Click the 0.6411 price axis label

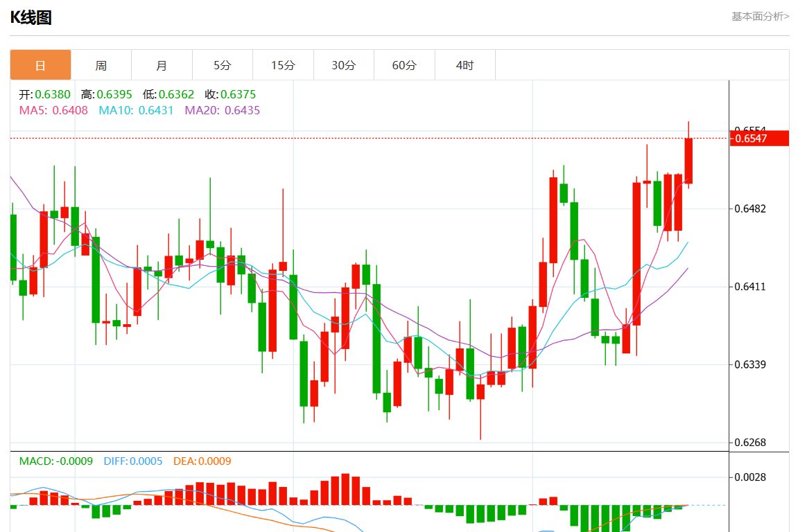(x=750, y=287)
